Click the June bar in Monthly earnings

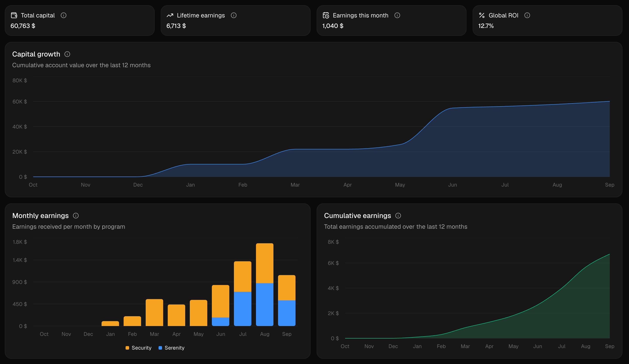[221, 306]
